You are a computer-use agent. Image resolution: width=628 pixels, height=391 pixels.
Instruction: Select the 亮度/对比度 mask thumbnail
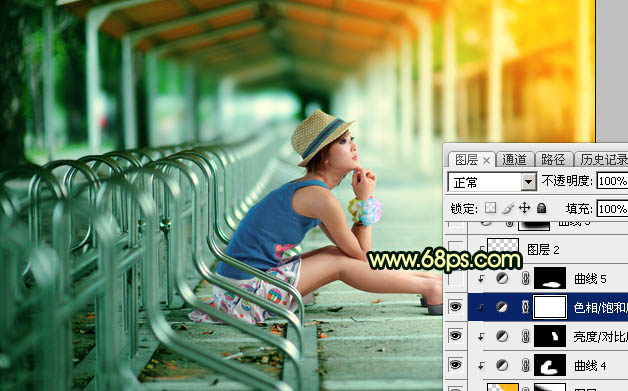point(550,336)
